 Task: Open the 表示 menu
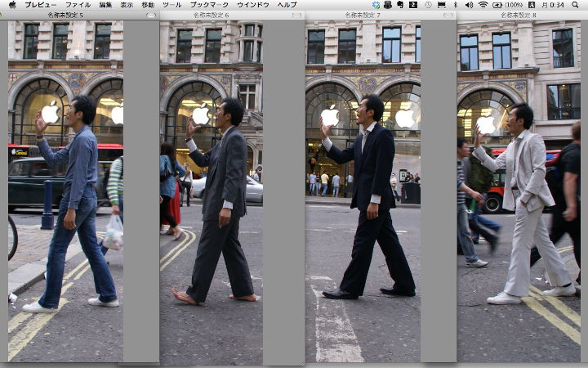(x=127, y=5)
